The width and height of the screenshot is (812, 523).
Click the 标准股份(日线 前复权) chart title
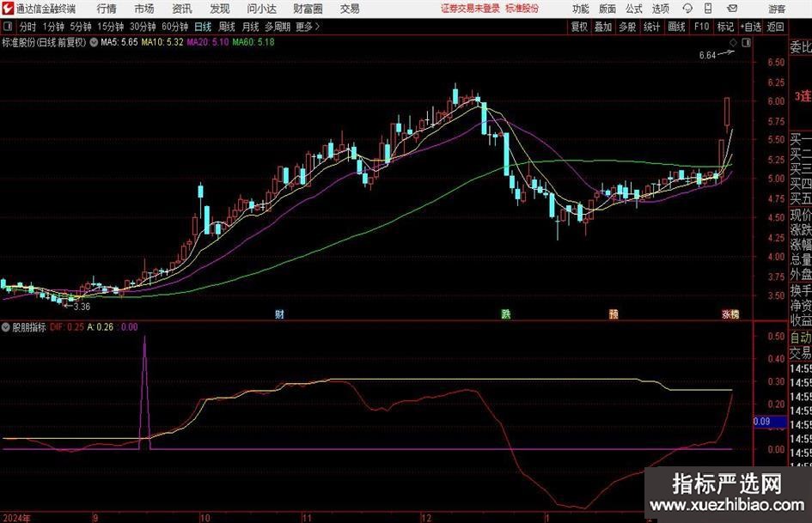click(x=44, y=43)
